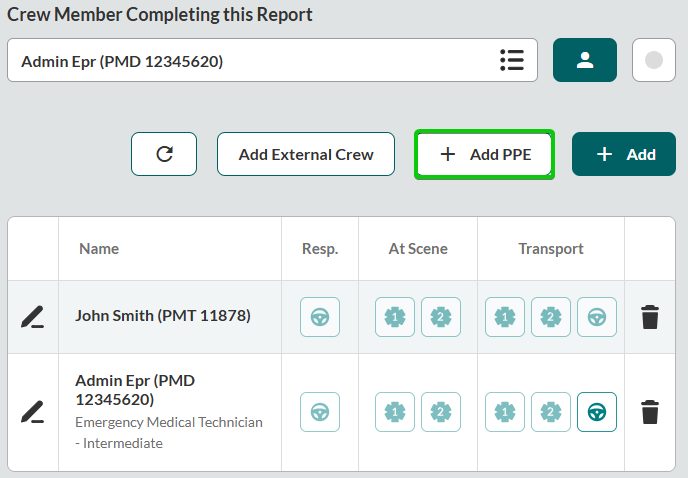Toggle John Smith's Resp. driver steering wheel
688x478 pixels.
point(320,317)
